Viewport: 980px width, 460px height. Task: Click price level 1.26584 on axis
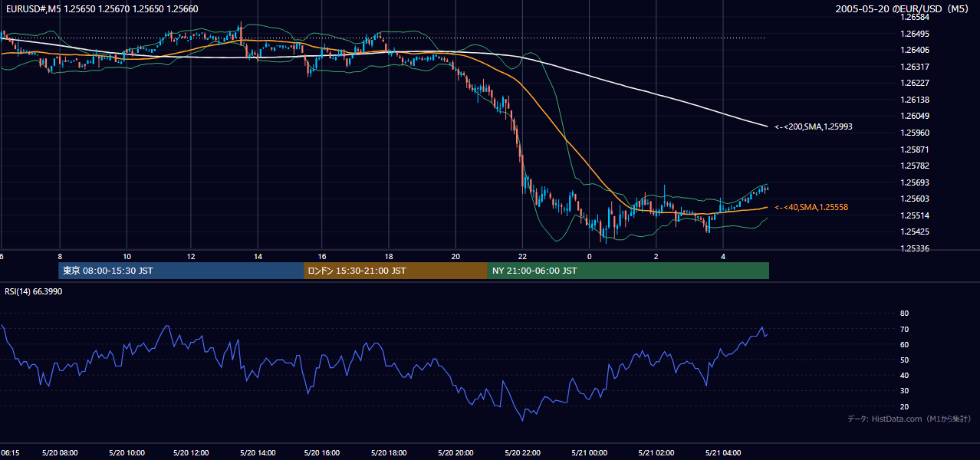[x=915, y=17]
